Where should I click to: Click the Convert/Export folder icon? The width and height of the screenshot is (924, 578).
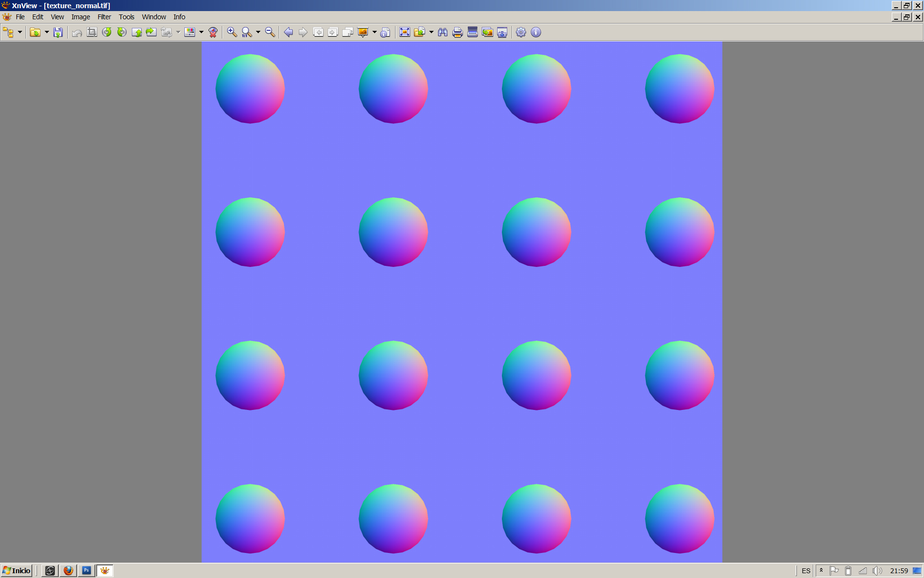(x=420, y=32)
